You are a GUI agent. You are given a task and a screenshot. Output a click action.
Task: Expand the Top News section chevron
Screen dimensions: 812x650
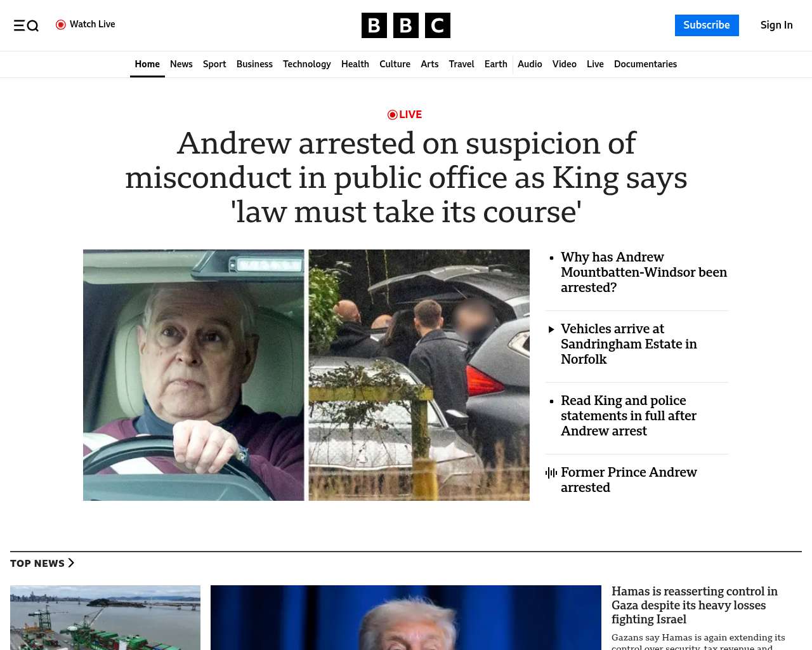pos(71,563)
